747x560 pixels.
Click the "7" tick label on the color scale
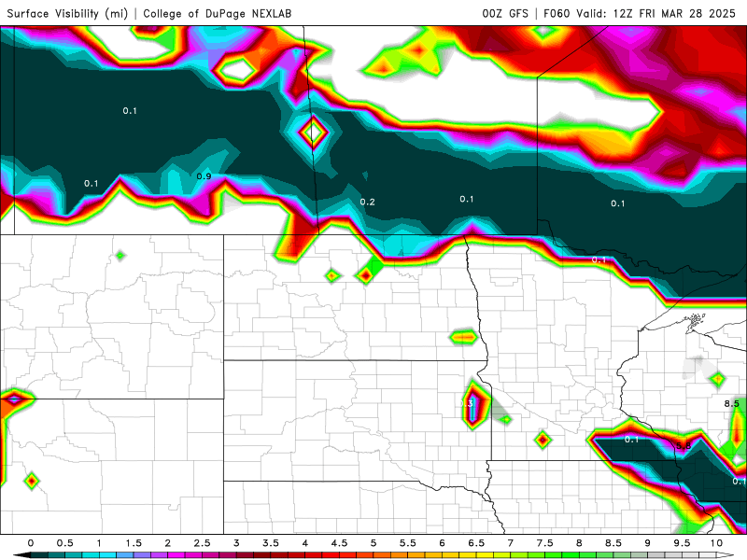tap(510, 543)
